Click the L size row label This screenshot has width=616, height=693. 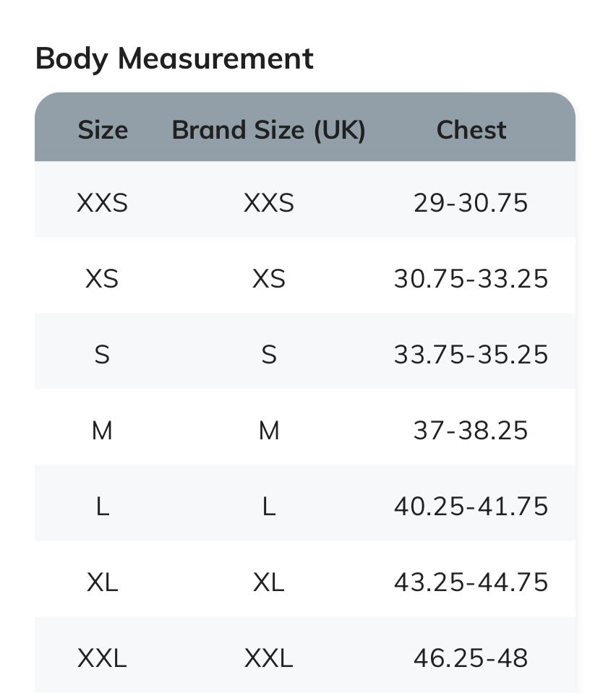tap(102, 507)
